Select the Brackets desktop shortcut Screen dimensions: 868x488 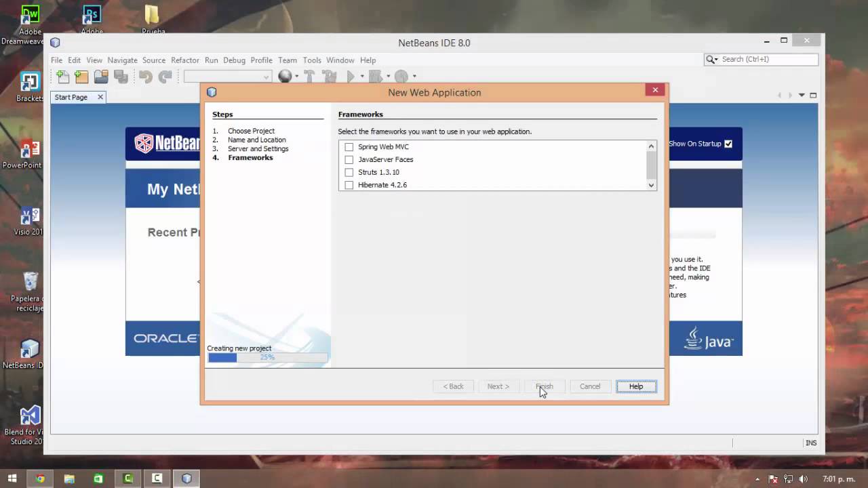[30, 87]
